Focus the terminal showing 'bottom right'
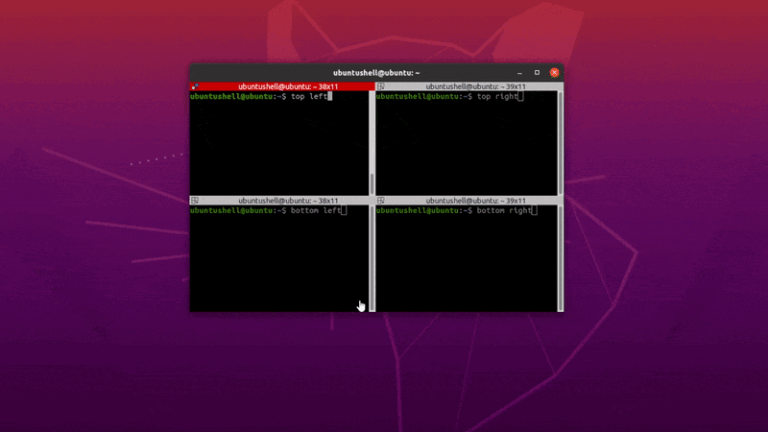768x432 pixels. tap(465, 260)
